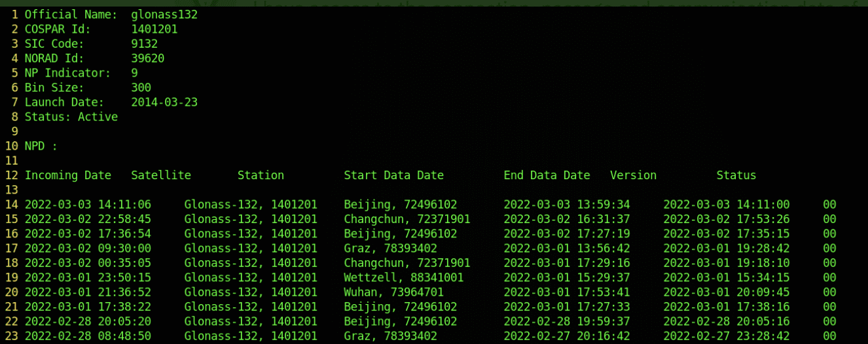The height and width of the screenshot is (344, 868).
Task: Click the 'Incoming Date' column header
Action: (x=68, y=175)
